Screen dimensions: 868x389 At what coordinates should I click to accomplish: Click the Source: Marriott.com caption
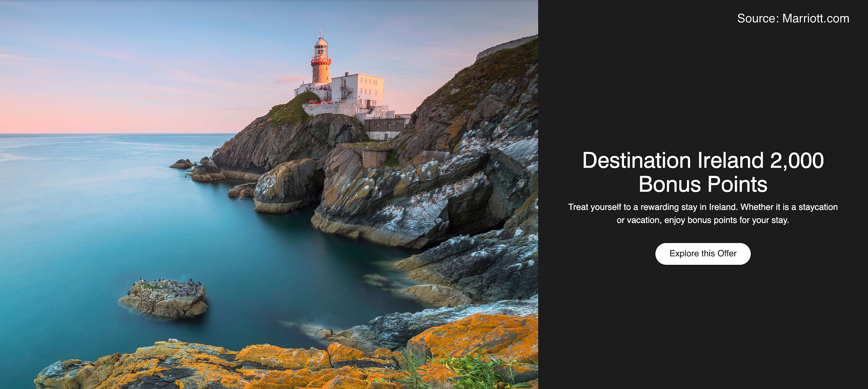[793, 18]
